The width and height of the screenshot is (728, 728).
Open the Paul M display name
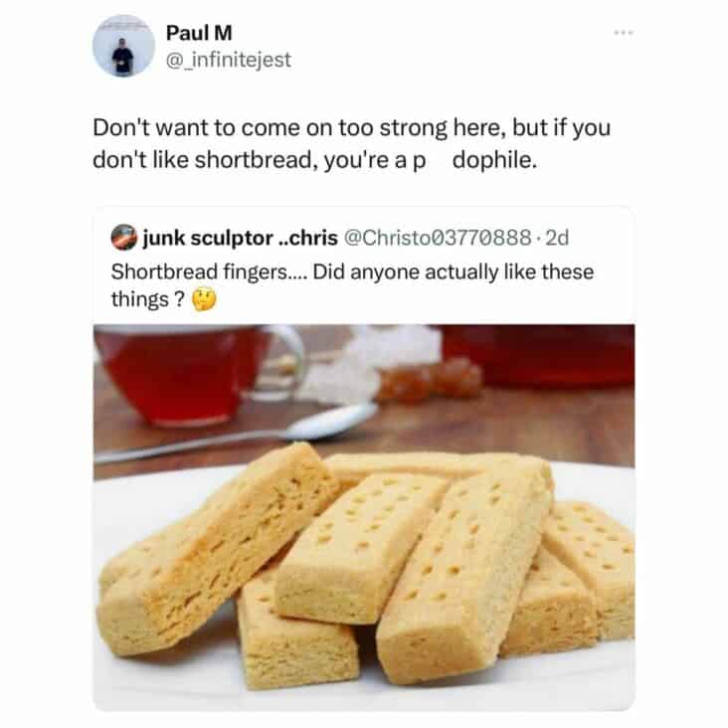[x=199, y=33]
